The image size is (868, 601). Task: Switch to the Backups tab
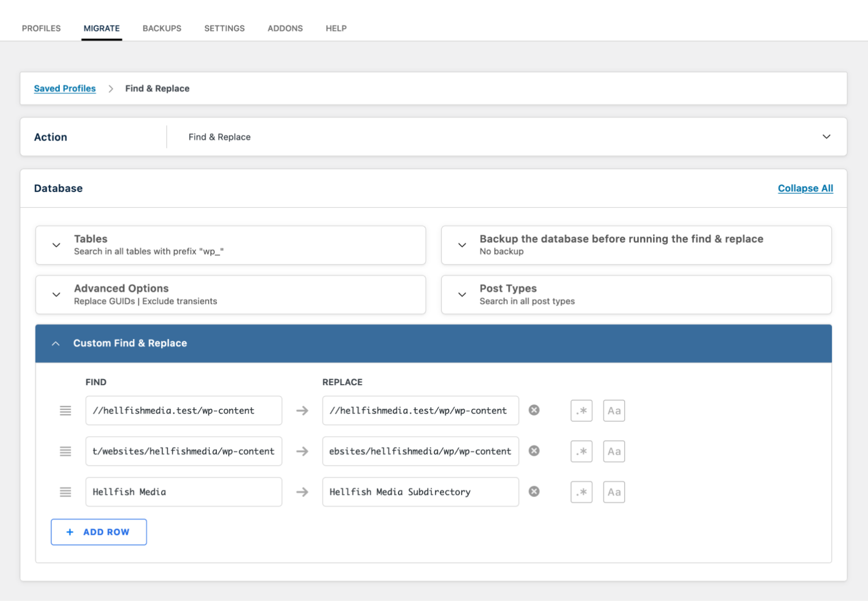pyautogui.click(x=162, y=28)
